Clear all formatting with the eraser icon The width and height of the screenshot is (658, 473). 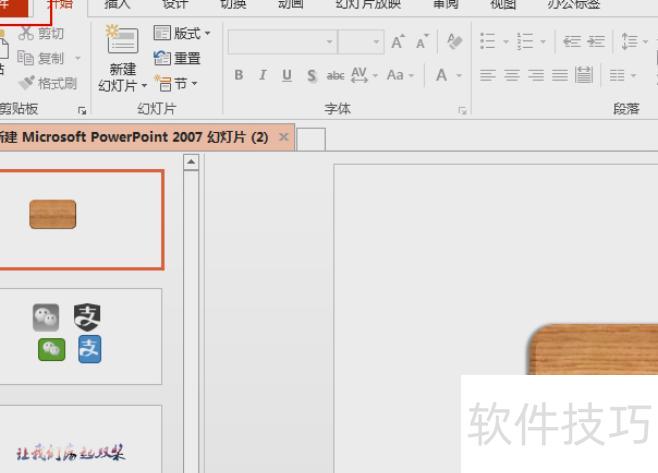(454, 41)
